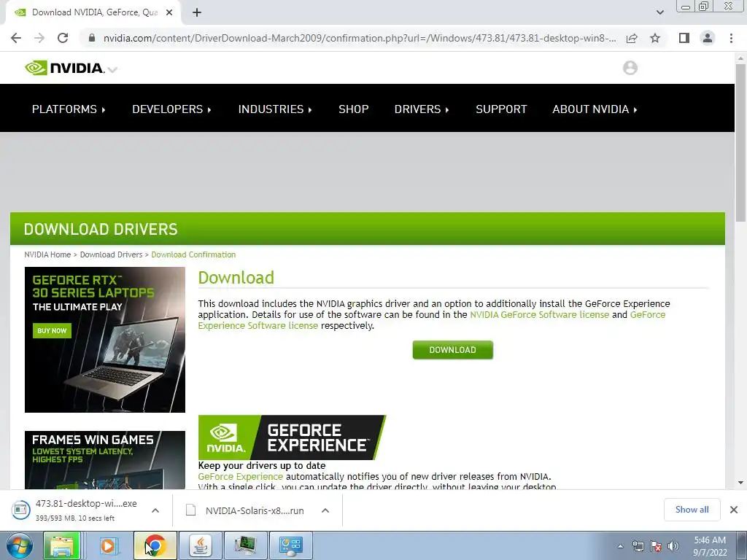Click Download Confirmation breadcrumb text
747x560 pixels.
[x=193, y=254]
